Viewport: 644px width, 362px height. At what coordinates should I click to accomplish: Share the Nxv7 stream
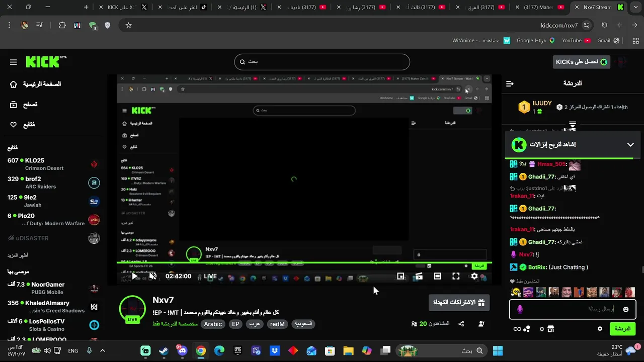[461, 324]
